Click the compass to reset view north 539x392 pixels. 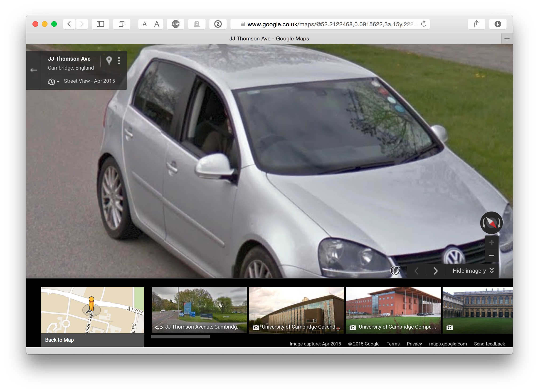491,223
